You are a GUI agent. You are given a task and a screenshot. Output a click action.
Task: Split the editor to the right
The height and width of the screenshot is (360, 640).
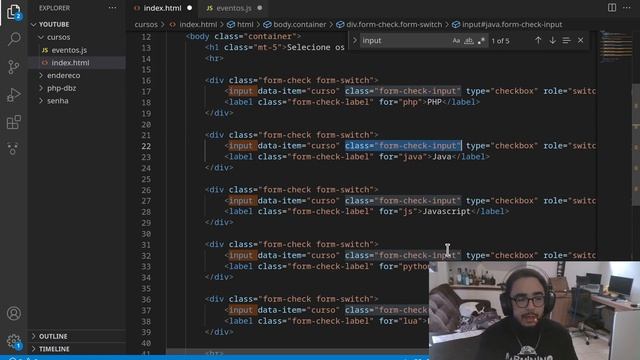pos(612,8)
